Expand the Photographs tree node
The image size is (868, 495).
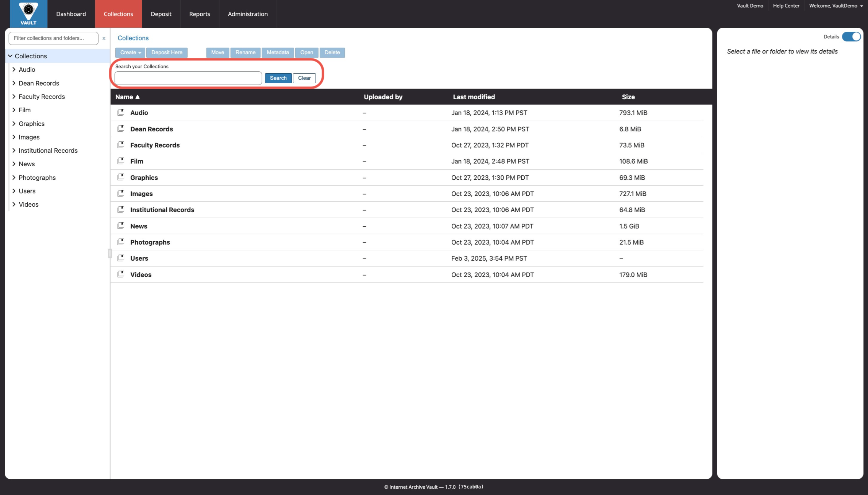[x=14, y=178]
